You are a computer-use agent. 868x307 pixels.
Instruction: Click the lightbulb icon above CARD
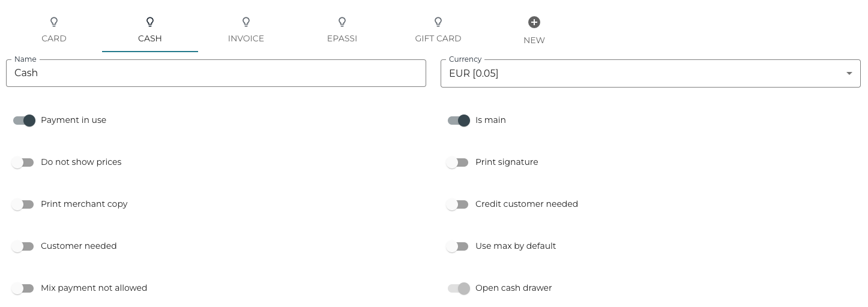coord(54,22)
